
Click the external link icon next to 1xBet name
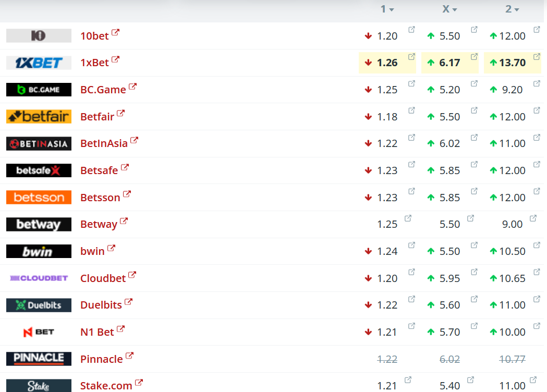[x=115, y=59]
